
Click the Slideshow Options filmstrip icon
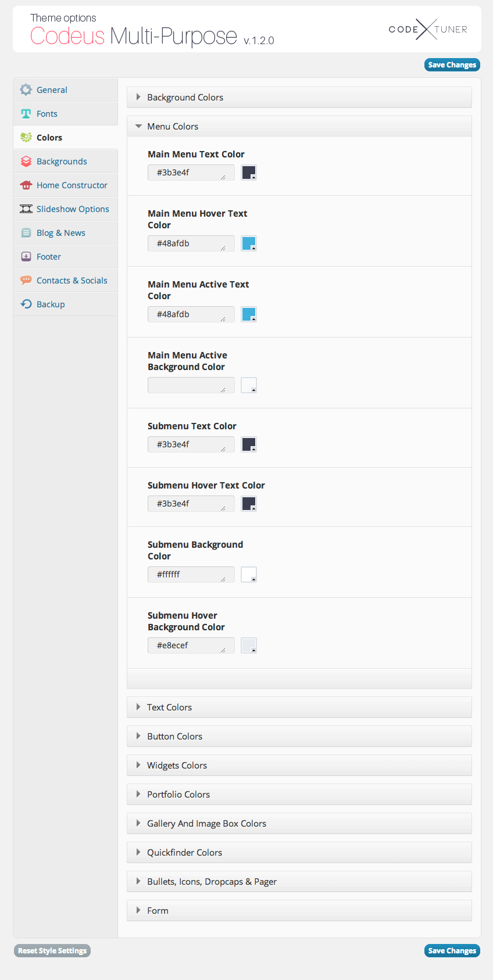click(26, 209)
